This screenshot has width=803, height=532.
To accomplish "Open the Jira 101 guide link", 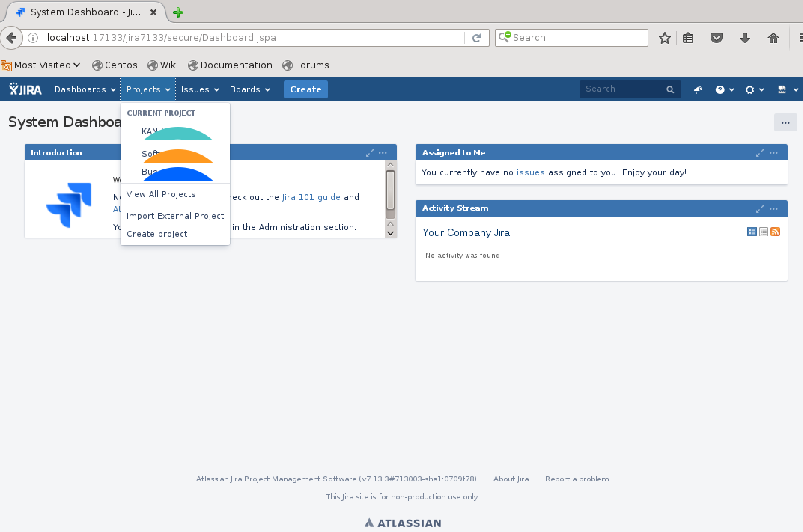I will [311, 197].
